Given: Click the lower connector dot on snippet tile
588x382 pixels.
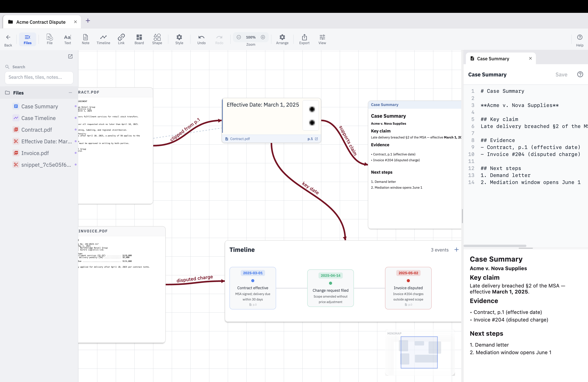Looking at the screenshot, I should (312, 123).
